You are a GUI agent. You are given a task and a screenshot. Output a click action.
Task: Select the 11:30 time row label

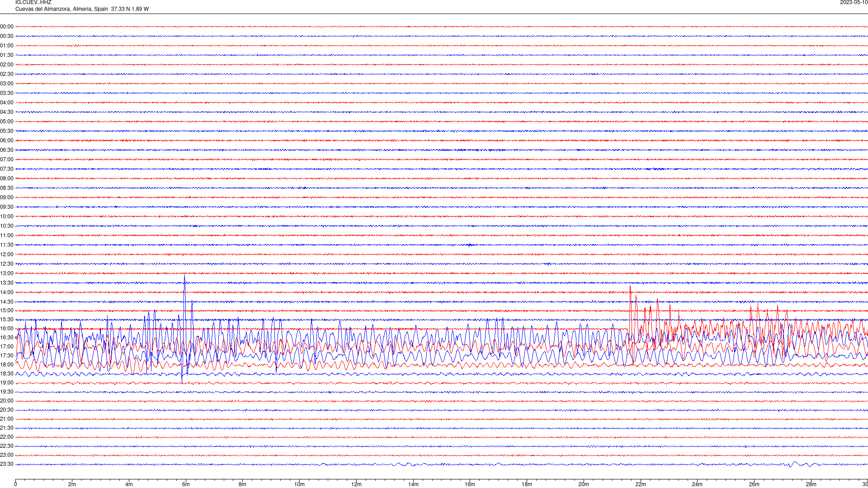pos(7,245)
